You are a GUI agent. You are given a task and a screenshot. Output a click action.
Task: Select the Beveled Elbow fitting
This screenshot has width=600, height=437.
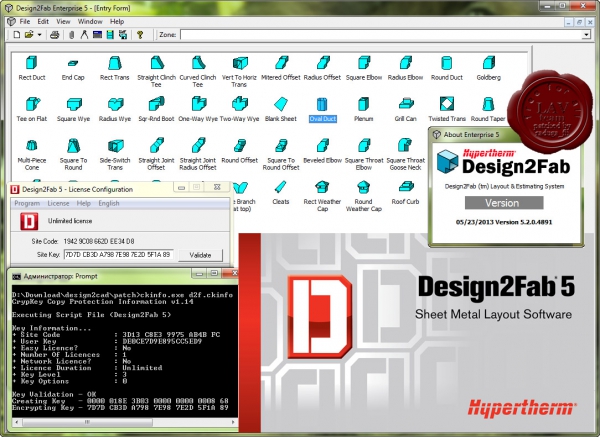[323, 145]
